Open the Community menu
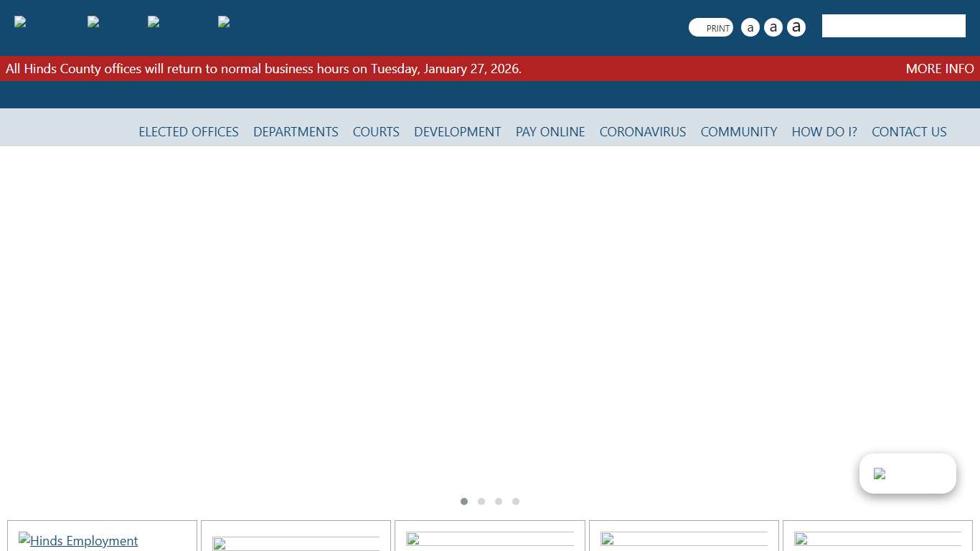 (738, 132)
